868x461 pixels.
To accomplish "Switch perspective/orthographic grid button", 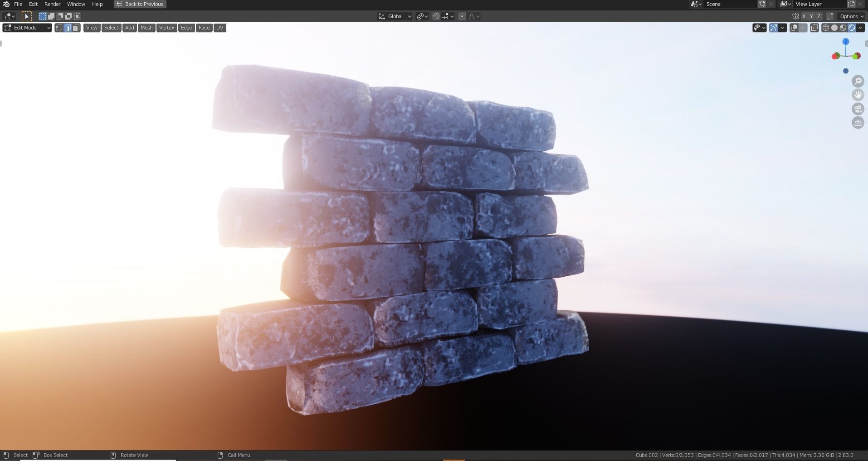I will tap(858, 123).
